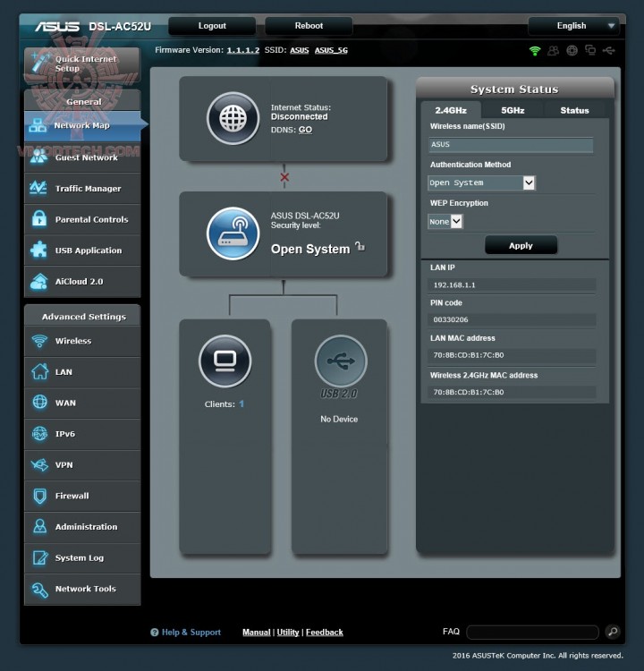Open the WEP Encryption dropdown
The height and width of the screenshot is (671, 644).
tap(445, 222)
